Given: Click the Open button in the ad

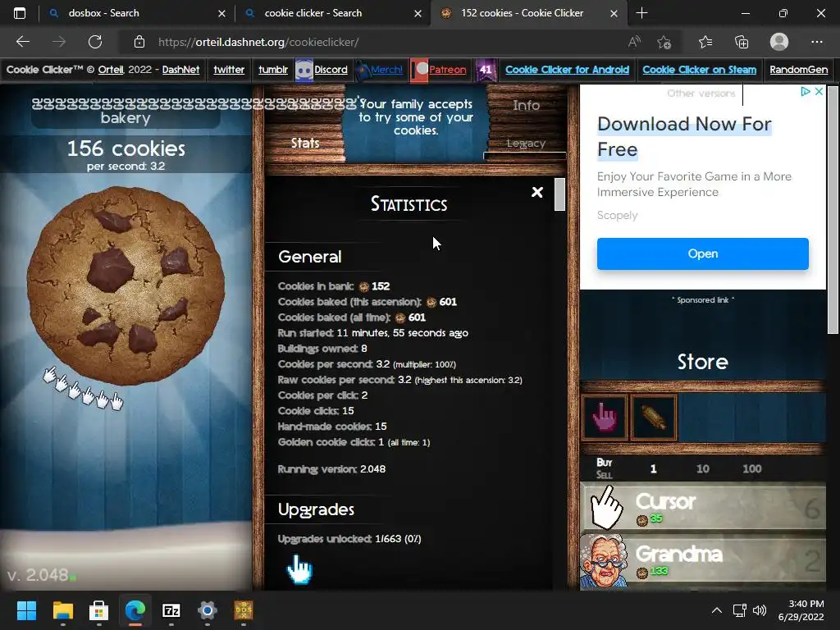Looking at the screenshot, I should click(x=702, y=254).
